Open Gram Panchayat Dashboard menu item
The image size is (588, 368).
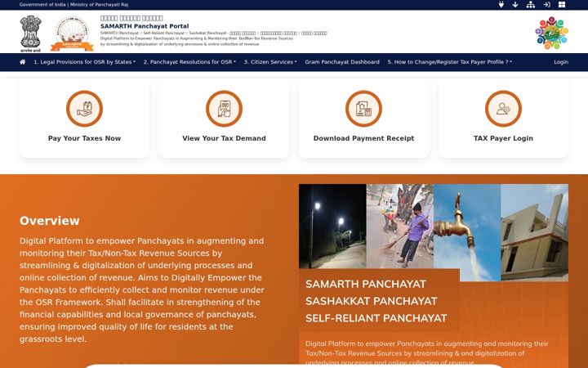(x=342, y=62)
